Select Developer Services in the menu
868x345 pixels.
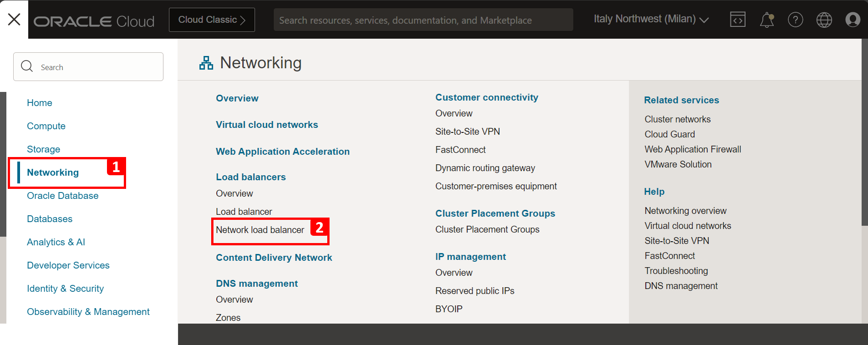(x=68, y=265)
